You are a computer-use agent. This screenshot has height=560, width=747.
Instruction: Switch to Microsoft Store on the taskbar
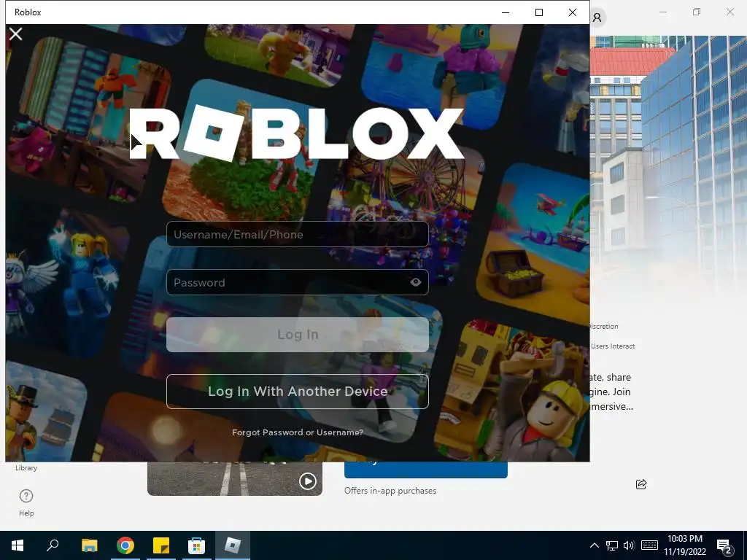coord(196,545)
